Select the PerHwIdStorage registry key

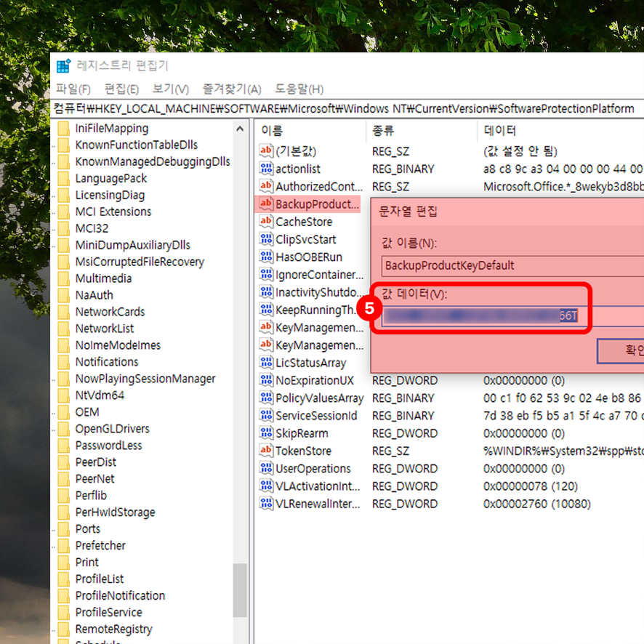click(115, 512)
